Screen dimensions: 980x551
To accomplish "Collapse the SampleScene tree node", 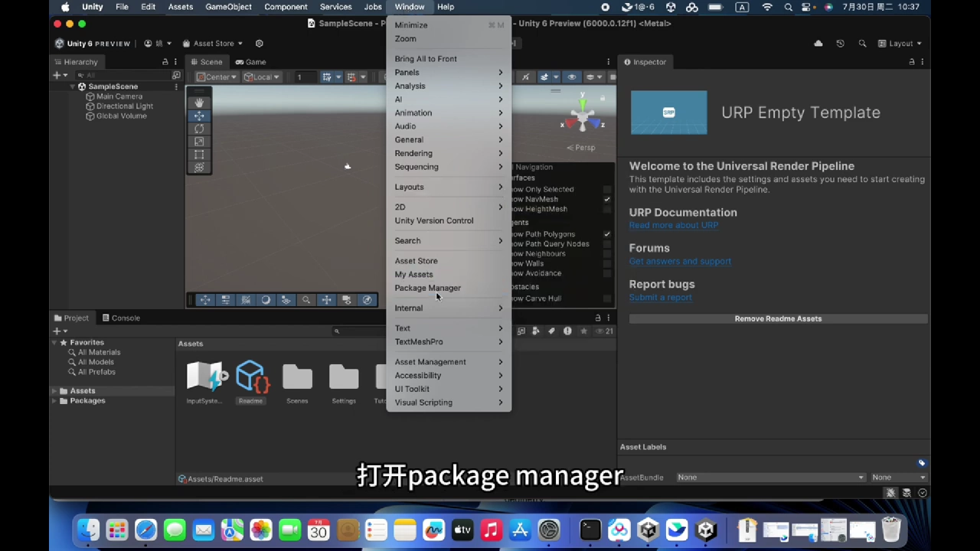I will 73,86.
